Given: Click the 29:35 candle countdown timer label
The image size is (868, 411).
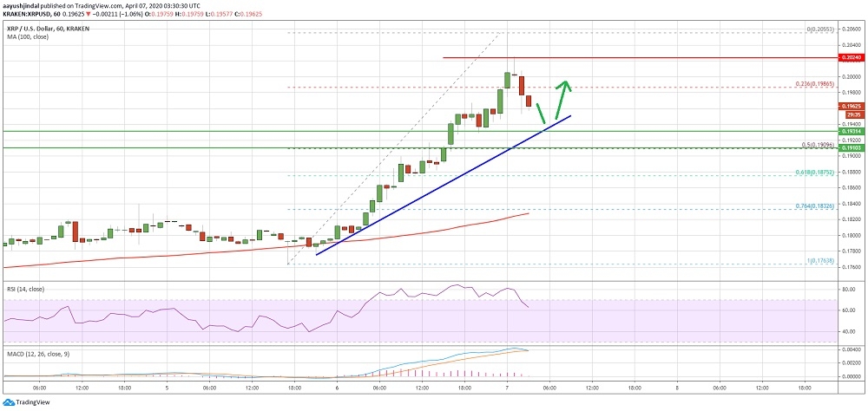Looking at the screenshot, I should 851,114.
